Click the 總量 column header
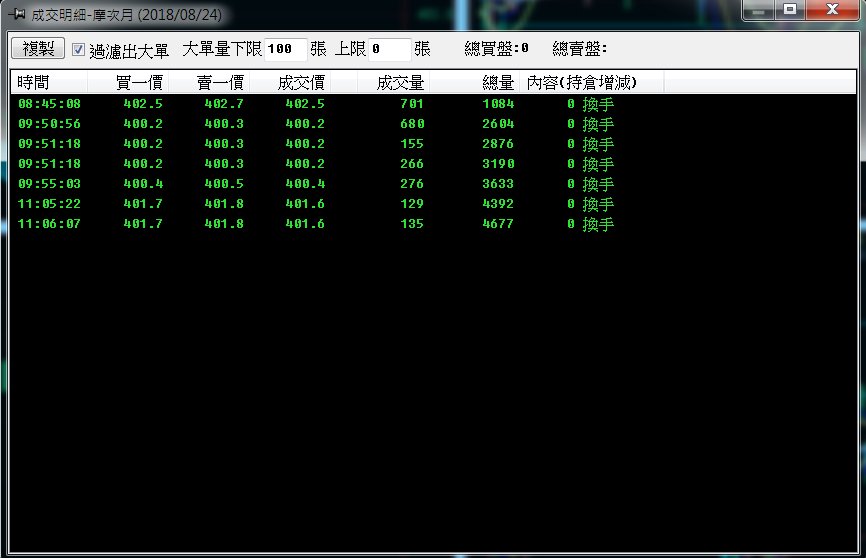Viewport: 866px width, 558px height. (474, 82)
